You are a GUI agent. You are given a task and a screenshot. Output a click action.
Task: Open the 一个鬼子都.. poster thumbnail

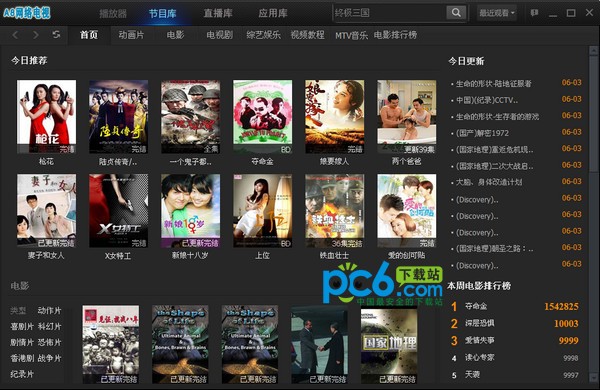(x=191, y=117)
